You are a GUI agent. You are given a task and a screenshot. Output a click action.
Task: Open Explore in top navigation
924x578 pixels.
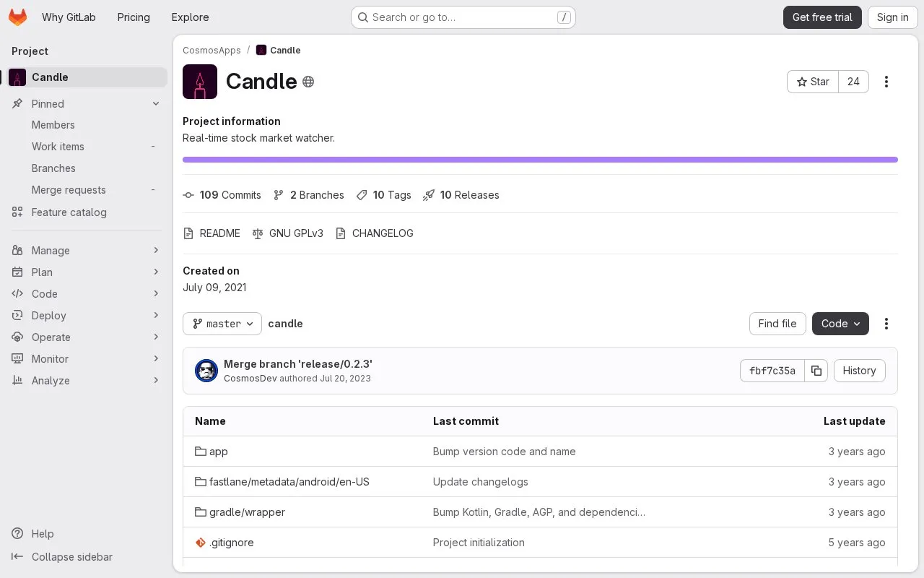(190, 17)
